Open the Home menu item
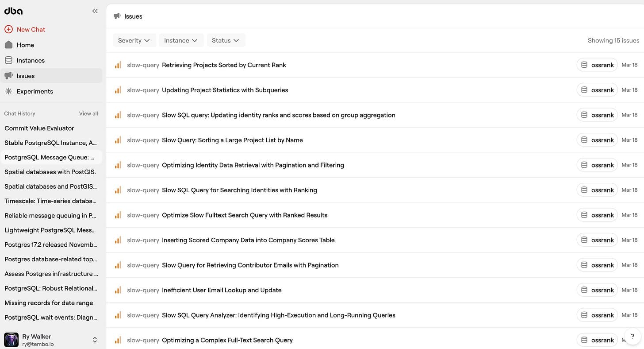The image size is (644, 349). (x=51, y=45)
